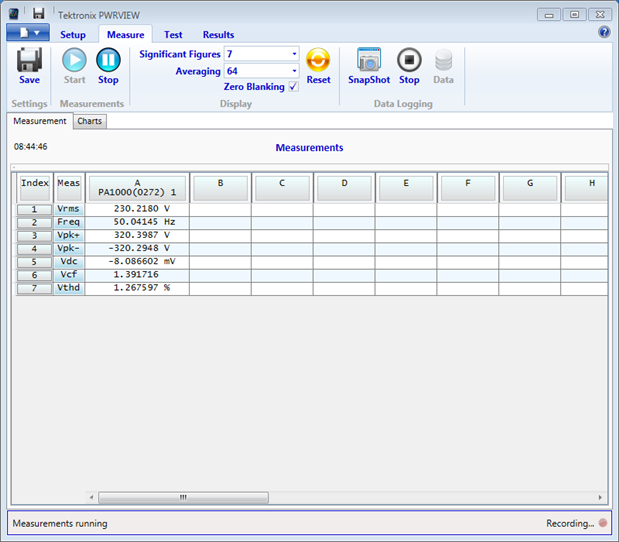This screenshot has width=619, height=542.
Task: Click the 230.2180 V value cell
Action: point(137,209)
